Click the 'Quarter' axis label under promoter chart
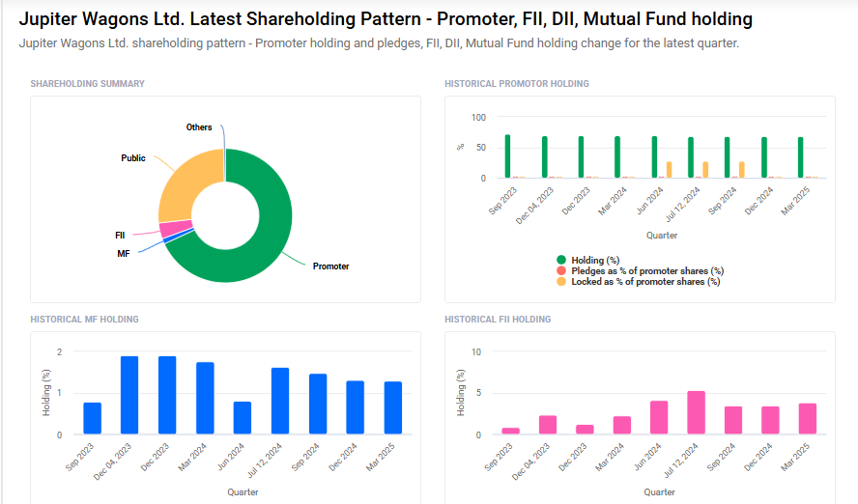Image resolution: width=858 pixels, height=504 pixels. (662, 235)
